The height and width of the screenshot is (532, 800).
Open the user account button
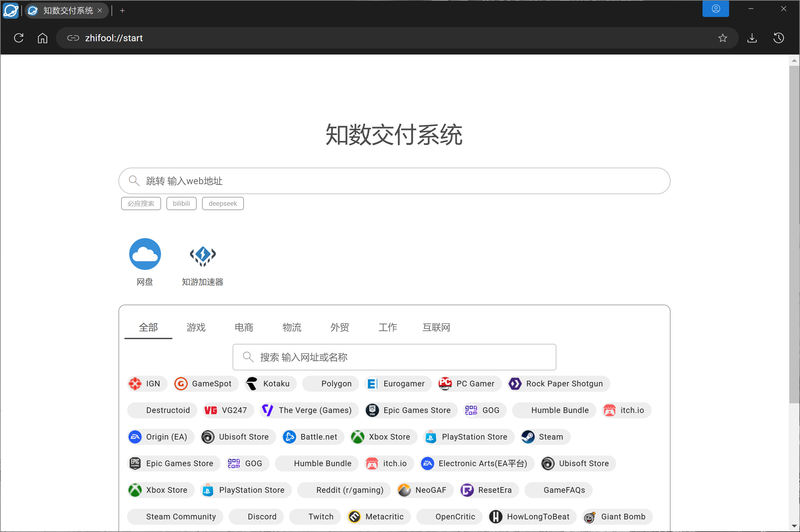[716, 9]
